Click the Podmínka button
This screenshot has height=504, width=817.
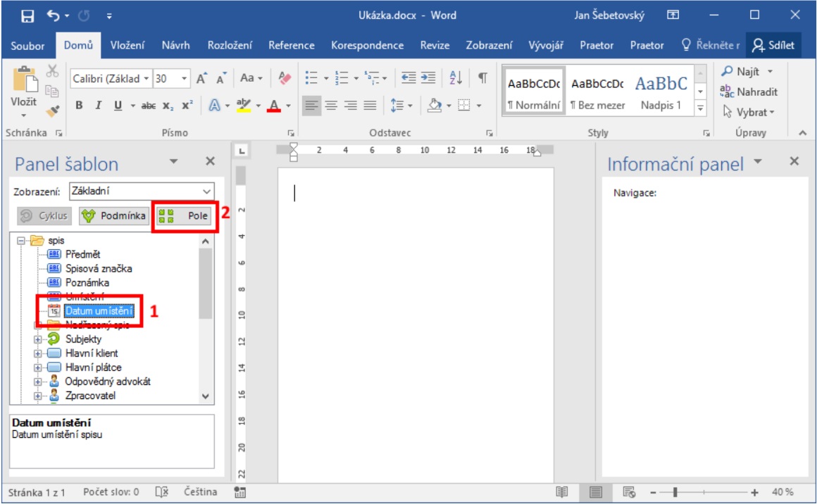[x=113, y=216]
